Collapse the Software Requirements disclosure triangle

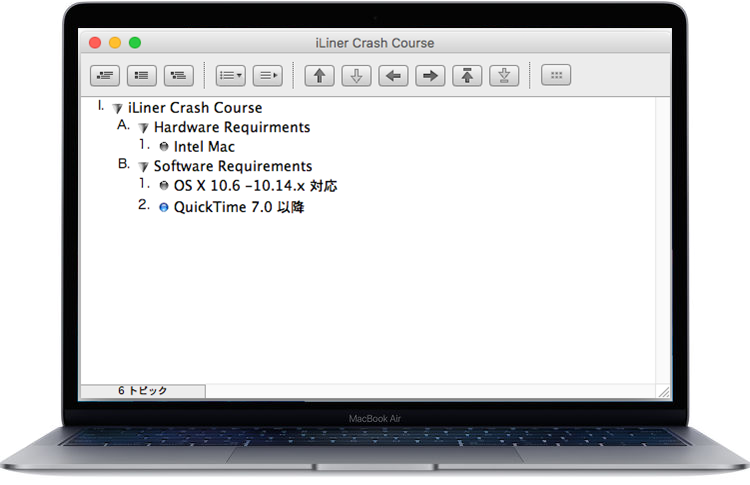(143, 166)
